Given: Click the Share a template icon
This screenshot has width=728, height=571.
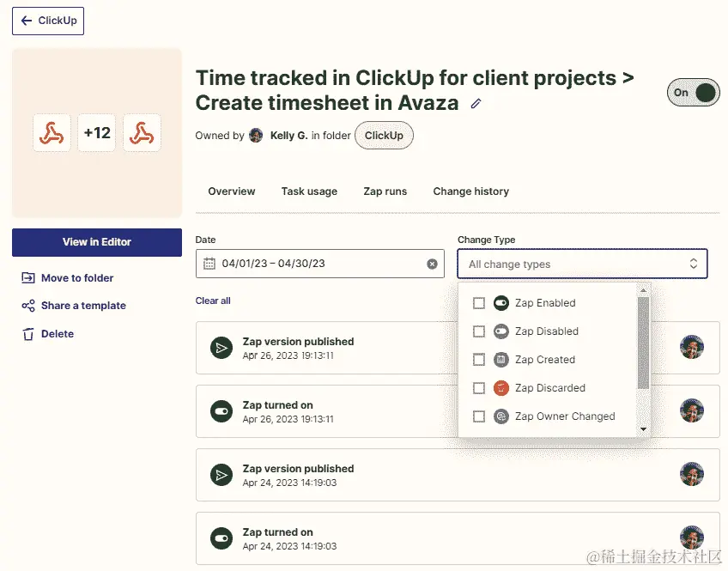Looking at the screenshot, I should [x=27, y=306].
